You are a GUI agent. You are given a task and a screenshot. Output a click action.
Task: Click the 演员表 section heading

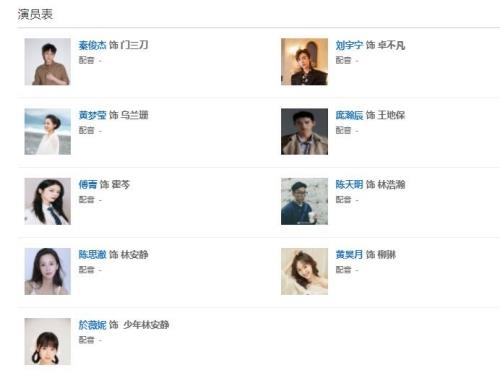35,14
